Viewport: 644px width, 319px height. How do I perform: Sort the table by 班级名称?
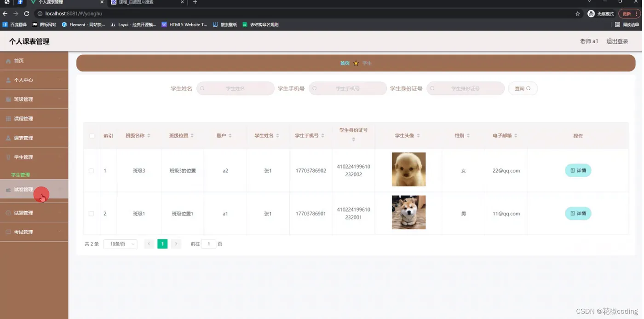pyautogui.click(x=149, y=136)
